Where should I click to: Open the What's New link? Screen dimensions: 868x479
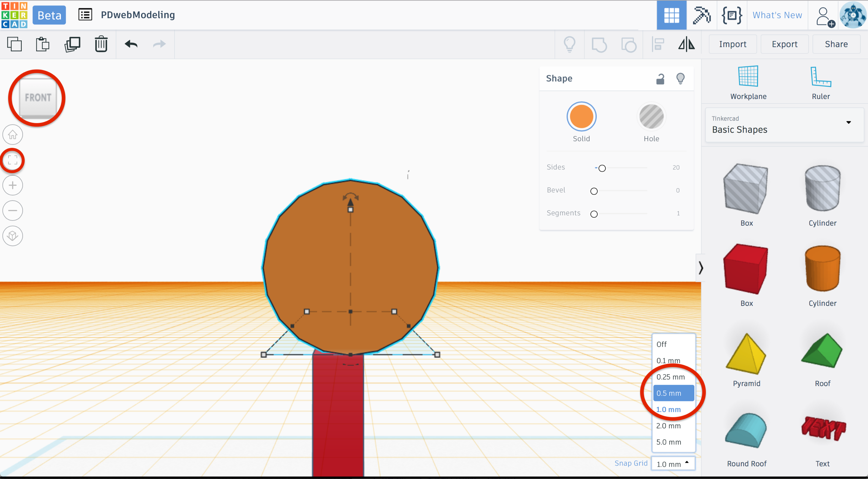tap(777, 15)
